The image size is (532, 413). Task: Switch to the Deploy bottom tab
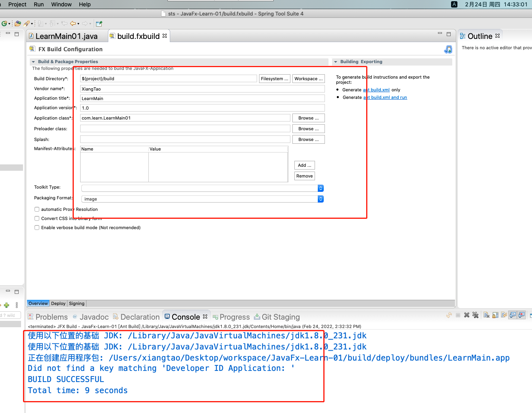(58, 303)
